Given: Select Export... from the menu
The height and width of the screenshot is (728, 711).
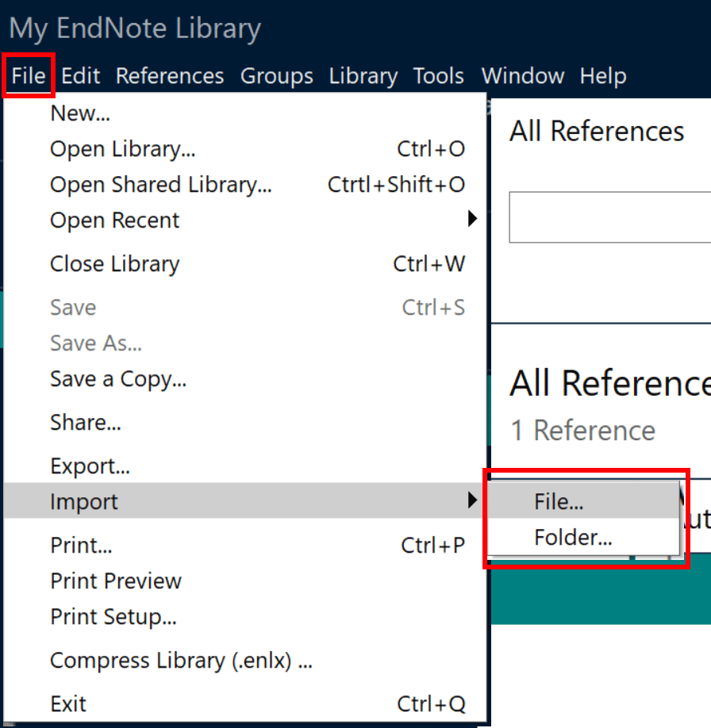Looking at the screenshot, I should (x=90, y=466).
